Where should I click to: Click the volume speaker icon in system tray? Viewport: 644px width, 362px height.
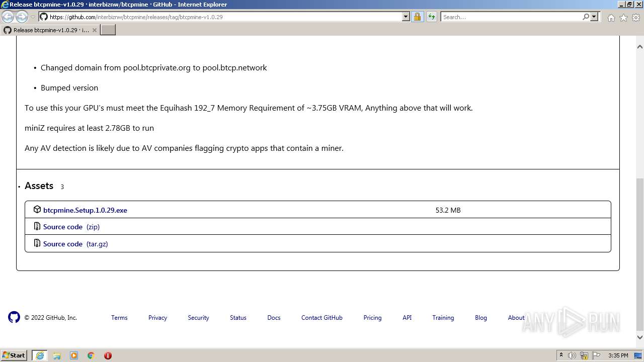[x=572, y=355]
